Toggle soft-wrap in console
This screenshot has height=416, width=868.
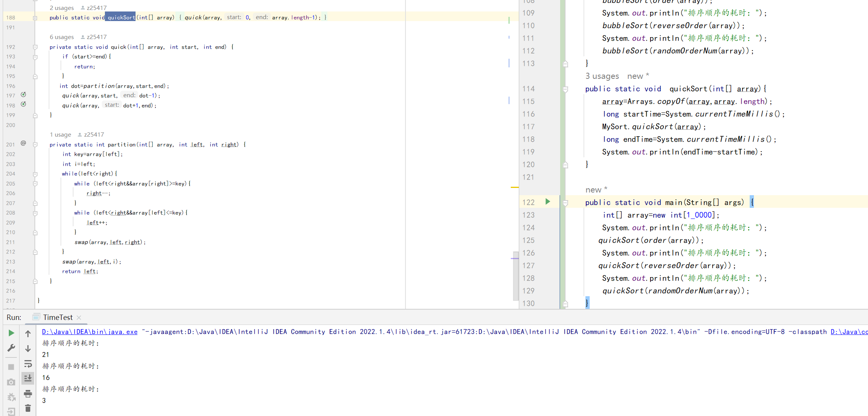28,364
